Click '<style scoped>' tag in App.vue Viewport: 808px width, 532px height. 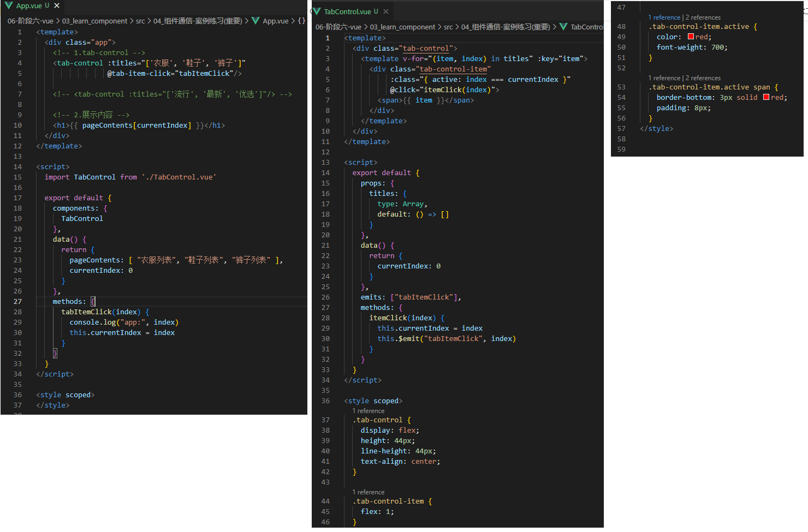66,394
